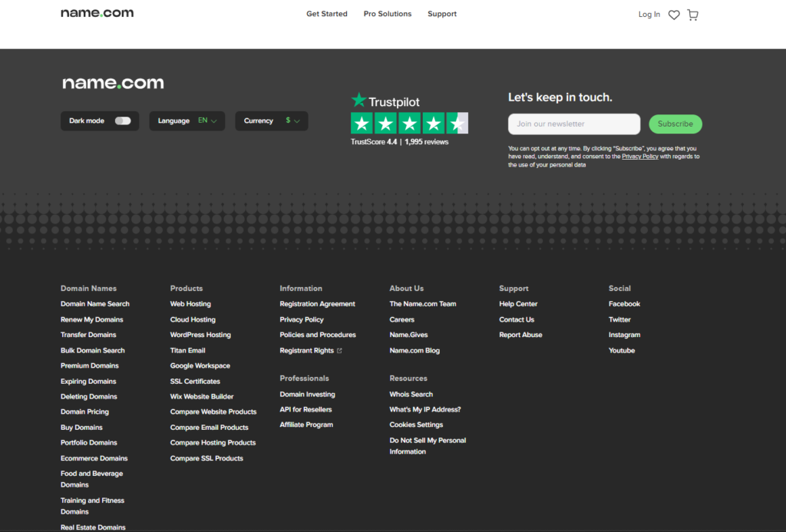Open Google Workspace link

click(x=200, y=365)
